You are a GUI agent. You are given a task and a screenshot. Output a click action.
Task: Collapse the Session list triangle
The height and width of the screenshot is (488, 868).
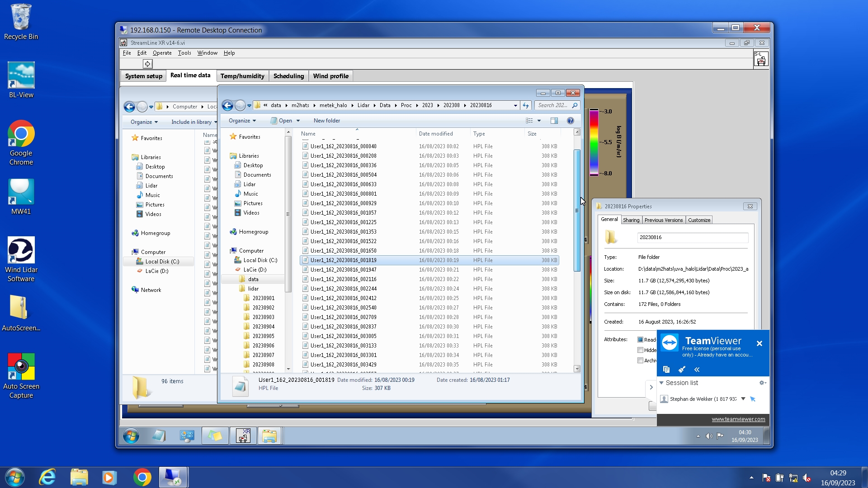661,383
